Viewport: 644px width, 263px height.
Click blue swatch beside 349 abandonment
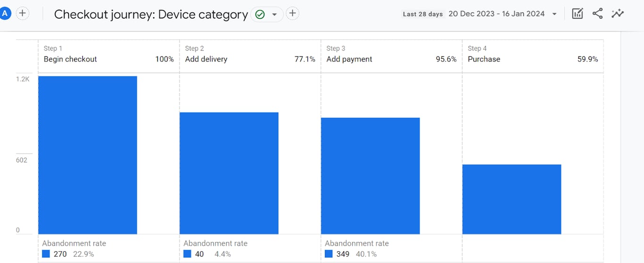(x=329, y=254)
